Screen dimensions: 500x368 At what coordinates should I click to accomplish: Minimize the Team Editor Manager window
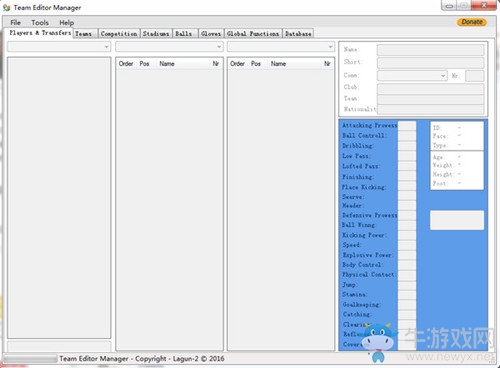pos(450,6)
